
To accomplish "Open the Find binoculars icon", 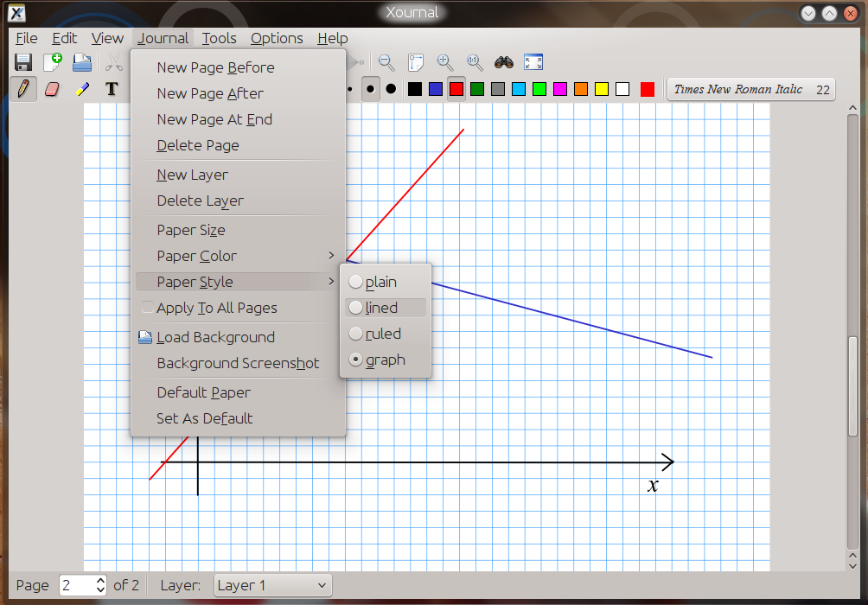I will point(504,62).
